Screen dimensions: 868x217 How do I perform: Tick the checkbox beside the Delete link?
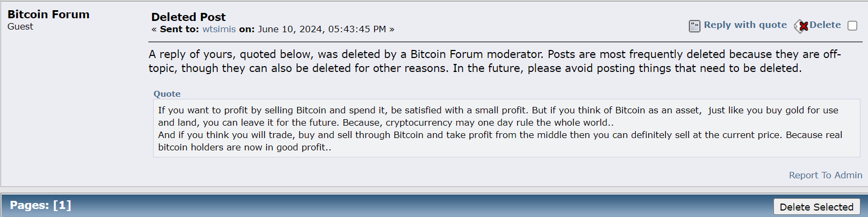[x=852, y=26]
